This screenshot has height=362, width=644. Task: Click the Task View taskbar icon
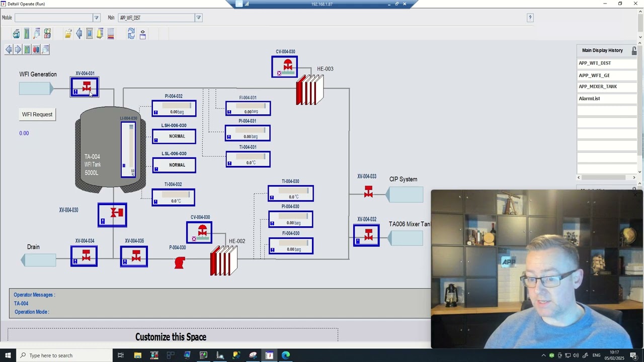tap(121, 355)
